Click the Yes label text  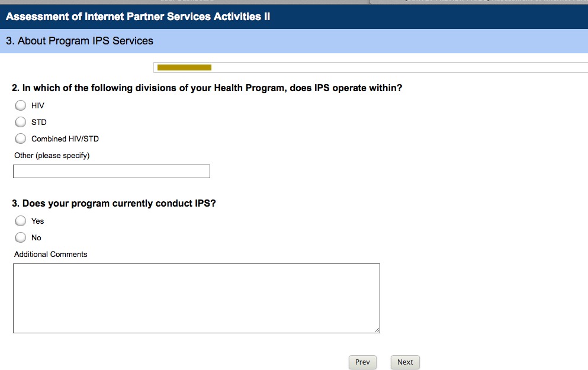click(x=38, y=221)
